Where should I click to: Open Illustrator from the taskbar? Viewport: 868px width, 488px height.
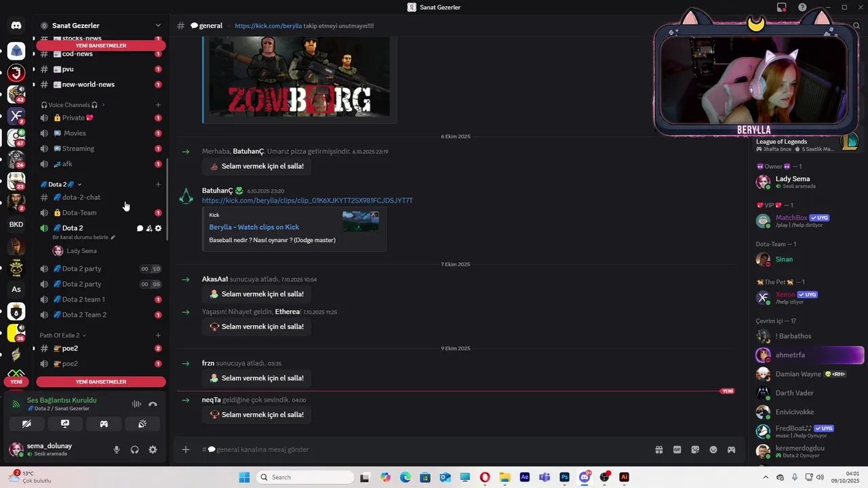pyautogui.click(x=624, y=477)
